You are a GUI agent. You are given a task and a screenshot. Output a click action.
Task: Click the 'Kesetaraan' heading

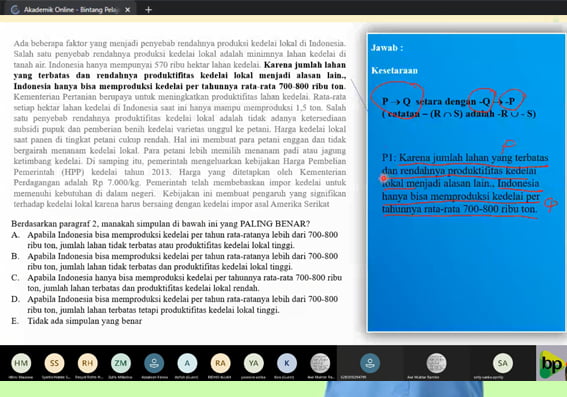pyautogui.click(x=395, y=71)
